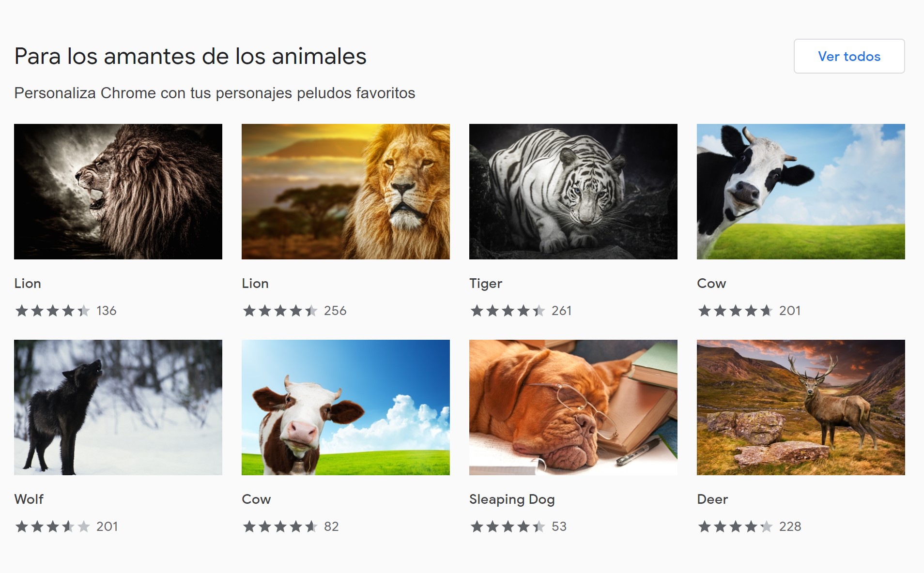The width and height of the screenshot is (924, 573).
Task: Click the Wolf title link
Action: [x=29, y=499]
